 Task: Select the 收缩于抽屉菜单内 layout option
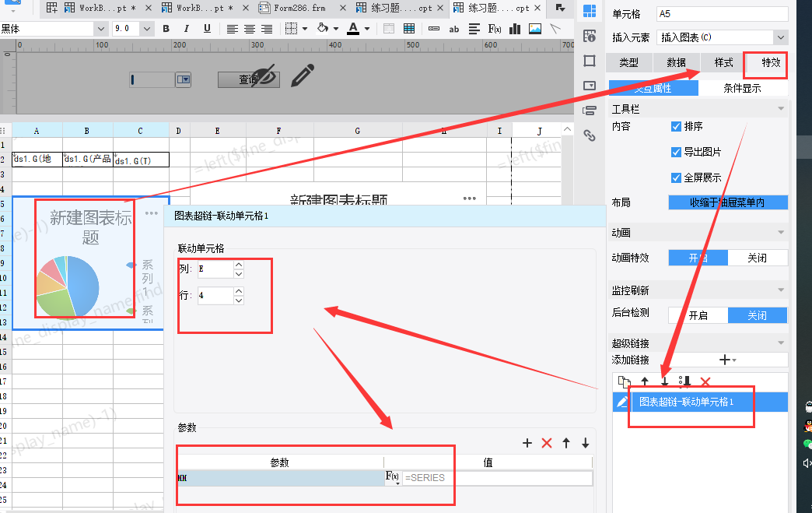pos(728,202)
